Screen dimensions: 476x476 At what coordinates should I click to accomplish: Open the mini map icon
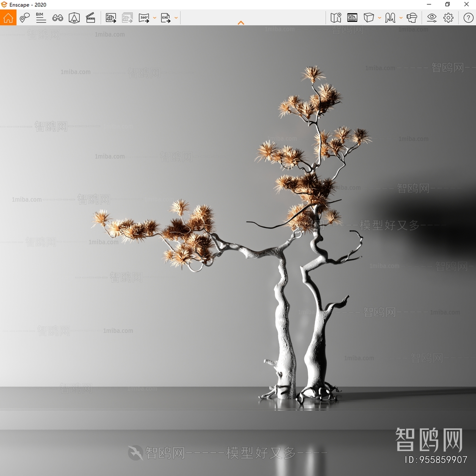[336, 18]
